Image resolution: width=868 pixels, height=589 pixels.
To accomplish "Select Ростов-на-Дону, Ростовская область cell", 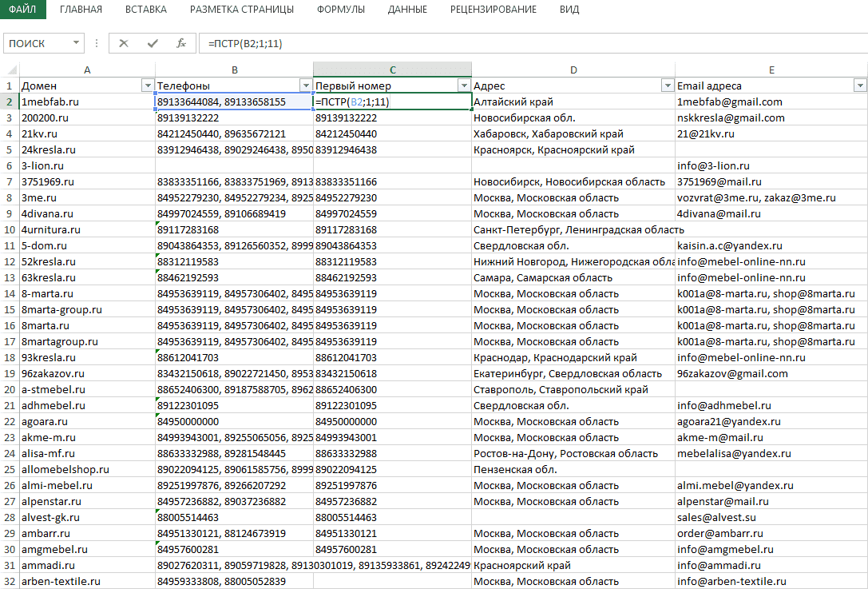I will point(573,453).
